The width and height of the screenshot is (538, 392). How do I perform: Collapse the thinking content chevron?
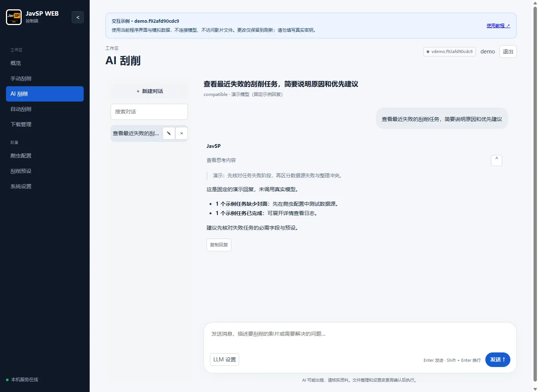click(497, 160)
